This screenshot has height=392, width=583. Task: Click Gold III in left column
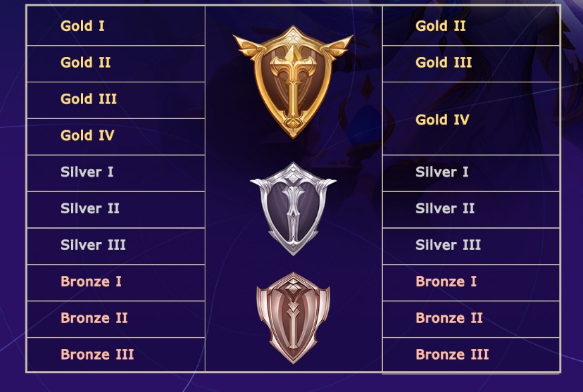[89, 99]
